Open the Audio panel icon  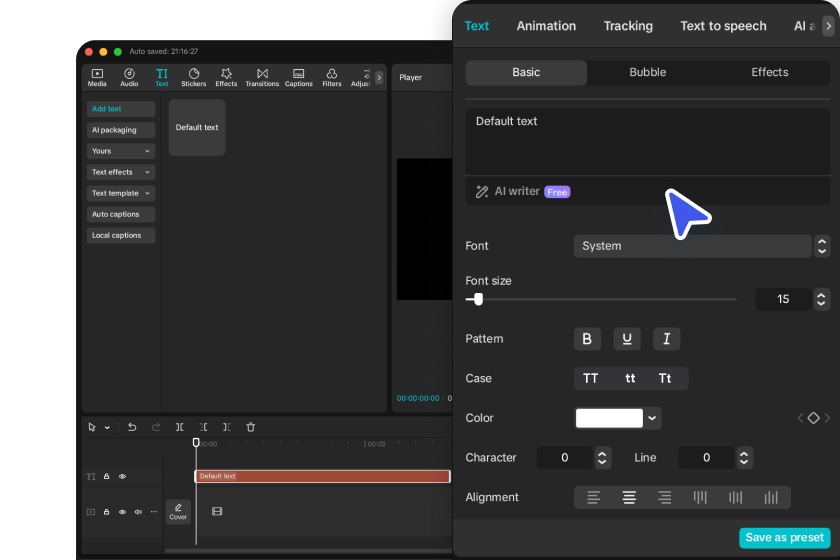(x=129, y=77)
